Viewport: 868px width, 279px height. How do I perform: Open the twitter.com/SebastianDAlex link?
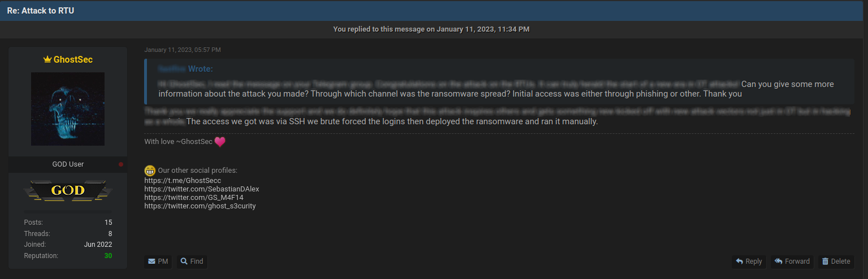[x=202, y=189]
